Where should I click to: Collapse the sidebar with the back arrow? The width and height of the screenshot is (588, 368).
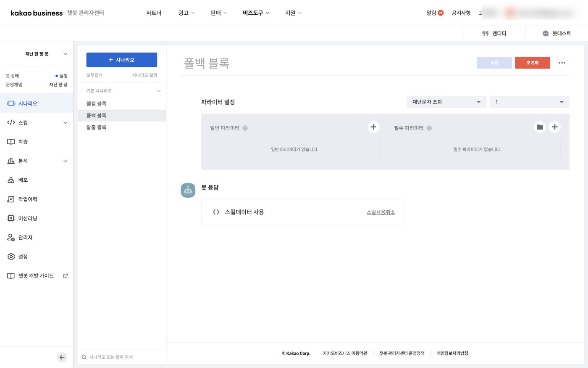pyautogui.click(x=62, y=357)
